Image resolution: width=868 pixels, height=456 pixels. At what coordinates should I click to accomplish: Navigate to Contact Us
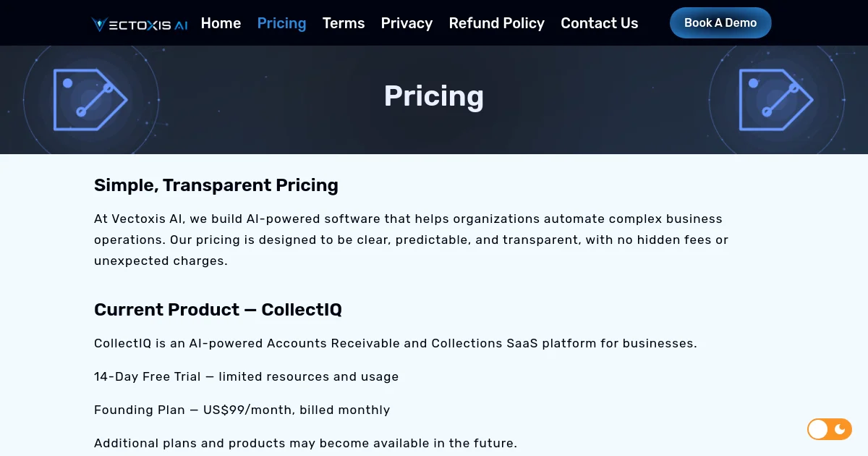600,23
